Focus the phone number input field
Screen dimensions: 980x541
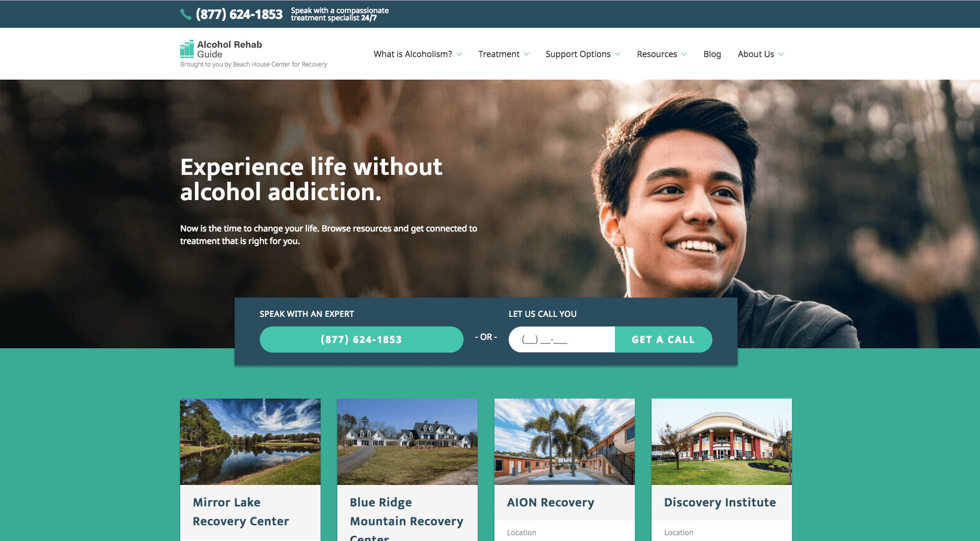pos(561,339)
